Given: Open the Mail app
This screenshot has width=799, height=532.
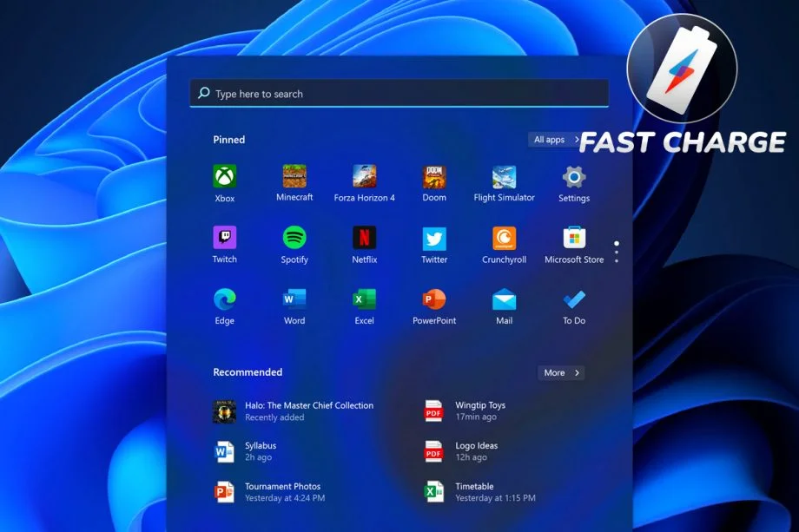Looking at the screenshot, I should 504,299.
